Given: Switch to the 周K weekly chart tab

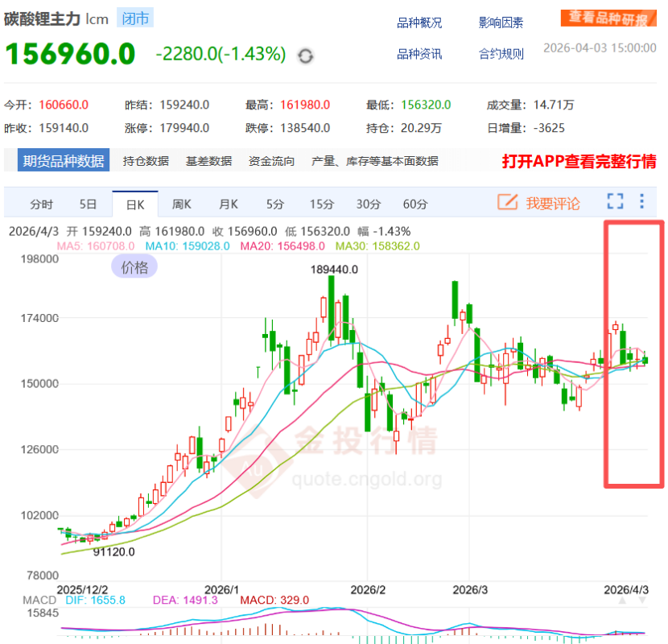Looking at the screenshot, I should coord(181,204).
